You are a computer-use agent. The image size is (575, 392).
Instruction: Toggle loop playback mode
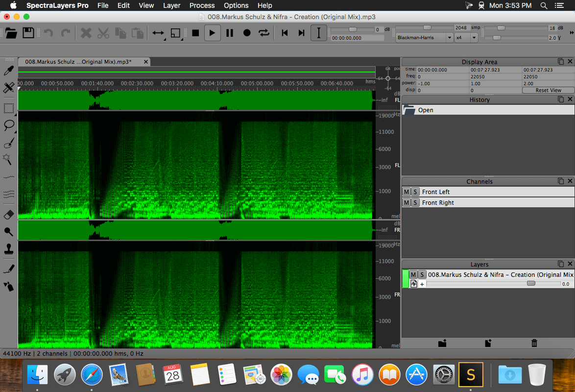(x=264, y=33)
